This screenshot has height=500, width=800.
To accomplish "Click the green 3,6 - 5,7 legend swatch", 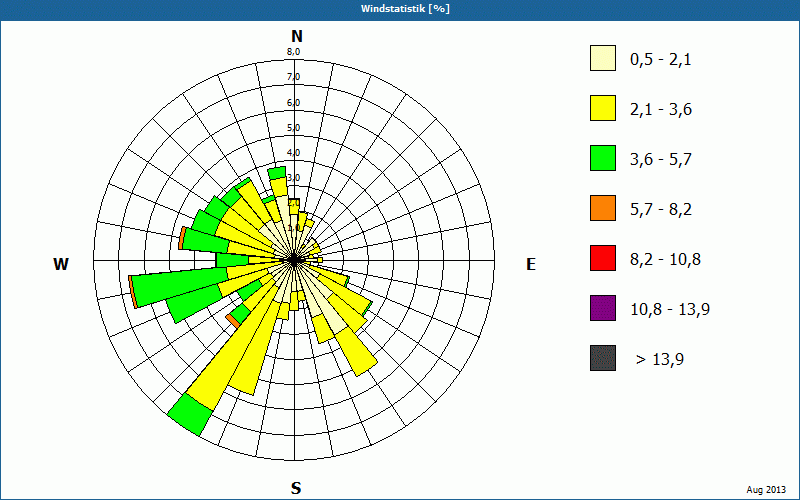I will [x=603, y=158].
